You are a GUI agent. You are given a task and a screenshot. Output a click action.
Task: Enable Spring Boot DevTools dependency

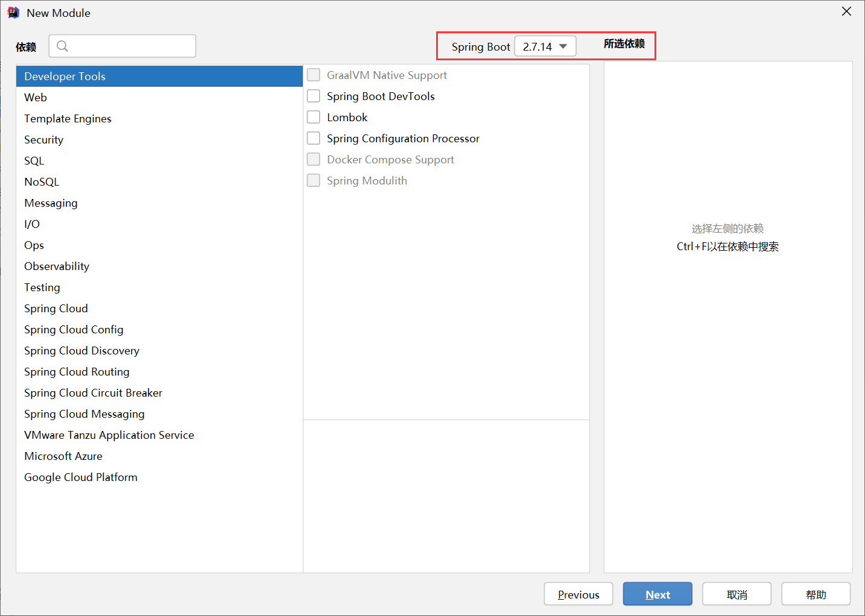point(314,96)
